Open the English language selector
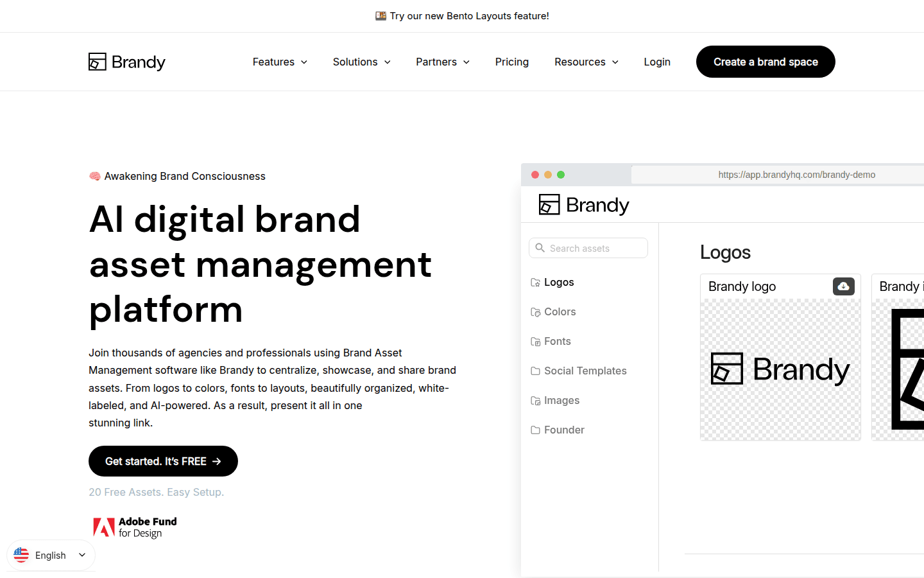The width and height of the screenshot is (924, 578). pos(51,555)
